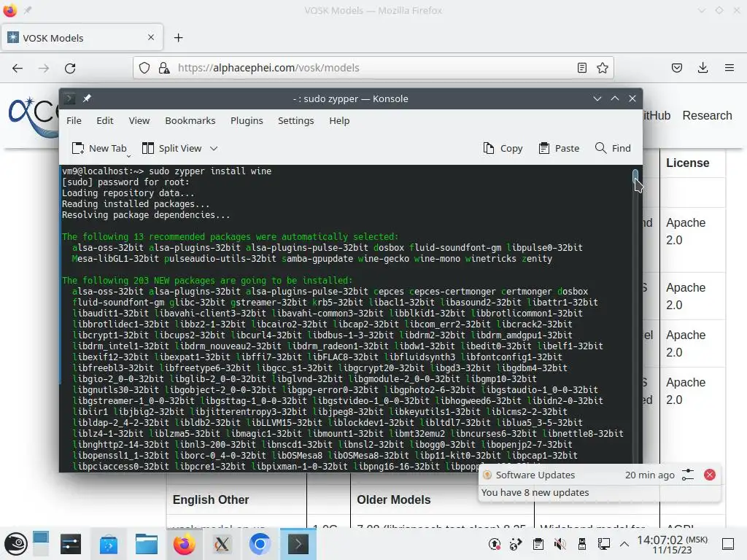The height and width of the screenshot is (560, 747).
Task: Click the muted volume tray icon
Action: (x=560, y=544)
